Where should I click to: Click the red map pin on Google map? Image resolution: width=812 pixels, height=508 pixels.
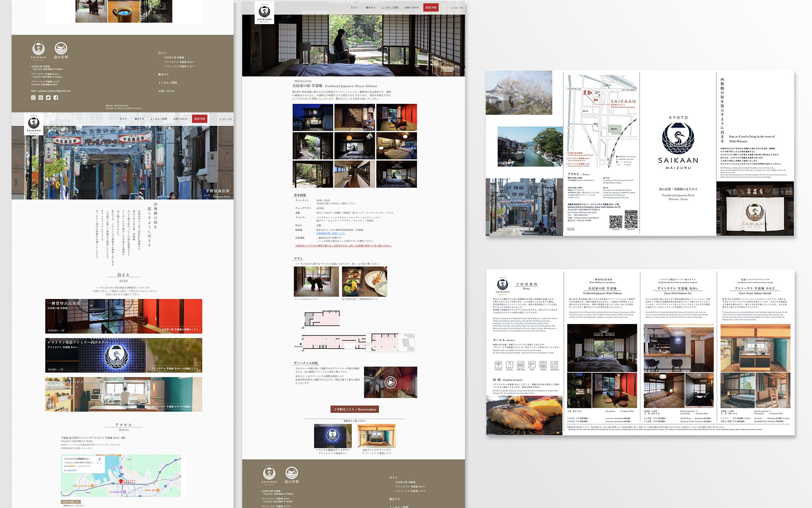tap(121, 481)
